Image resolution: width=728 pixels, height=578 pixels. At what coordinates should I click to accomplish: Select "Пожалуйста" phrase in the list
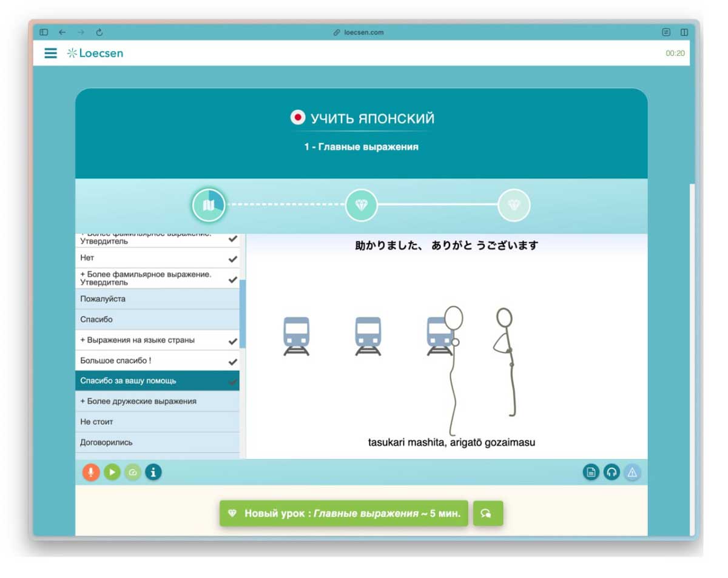(103, 299)
